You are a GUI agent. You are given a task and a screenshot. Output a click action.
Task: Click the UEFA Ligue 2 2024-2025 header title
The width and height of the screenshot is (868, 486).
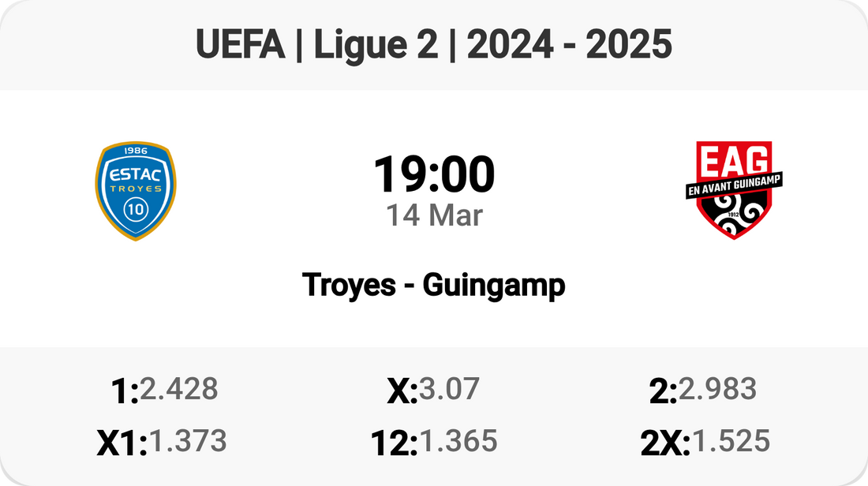pos(434,46)
